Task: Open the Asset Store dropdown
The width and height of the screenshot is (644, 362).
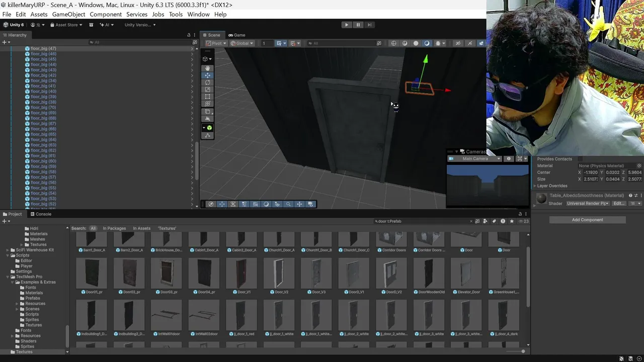Action: [66, 25]
